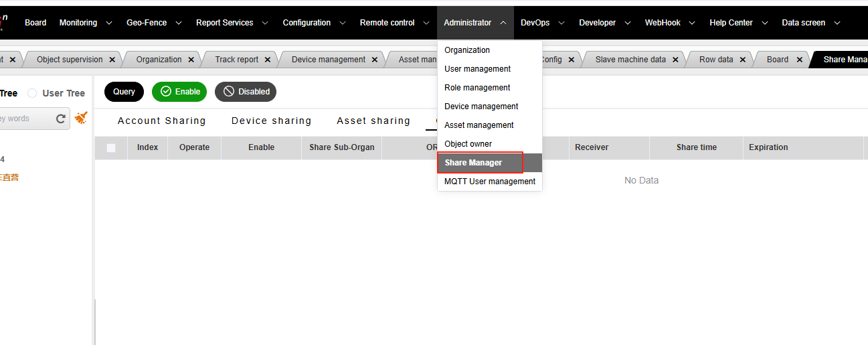Close the Row data tab
Image resolution: width=868 pixels, height=345 pixels.
click(x=743, y=60)
